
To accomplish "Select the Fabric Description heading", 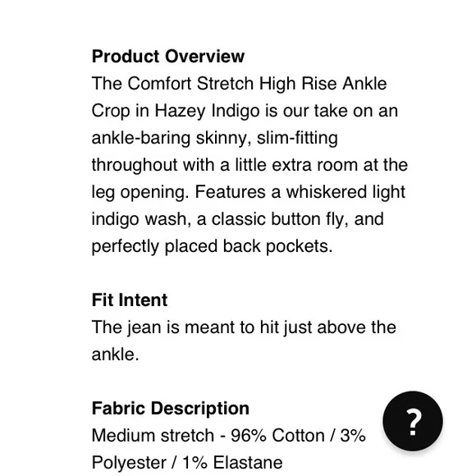I will click(171, 409).
